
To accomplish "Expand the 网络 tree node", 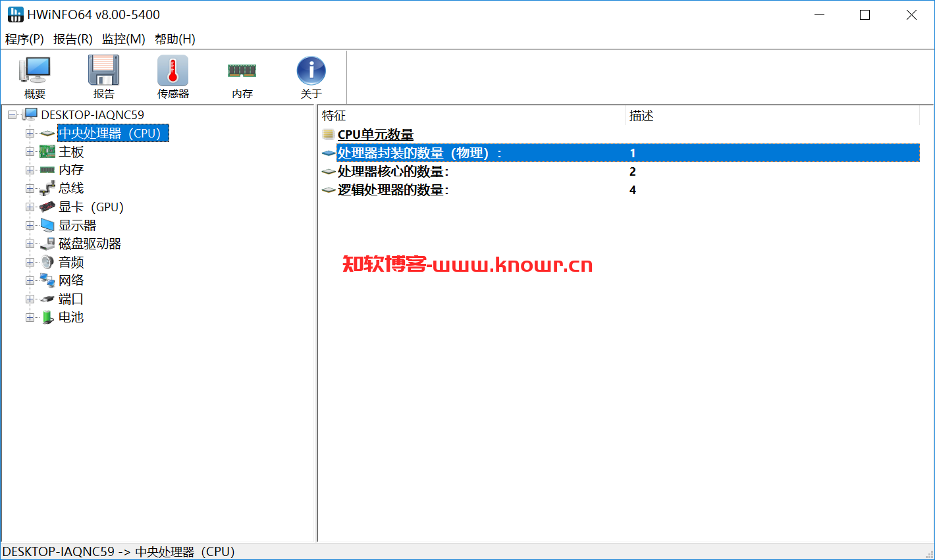I will (x=30, y=280).
